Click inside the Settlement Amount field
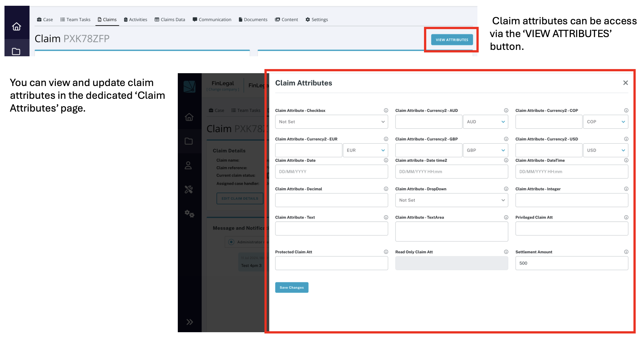 571,263
